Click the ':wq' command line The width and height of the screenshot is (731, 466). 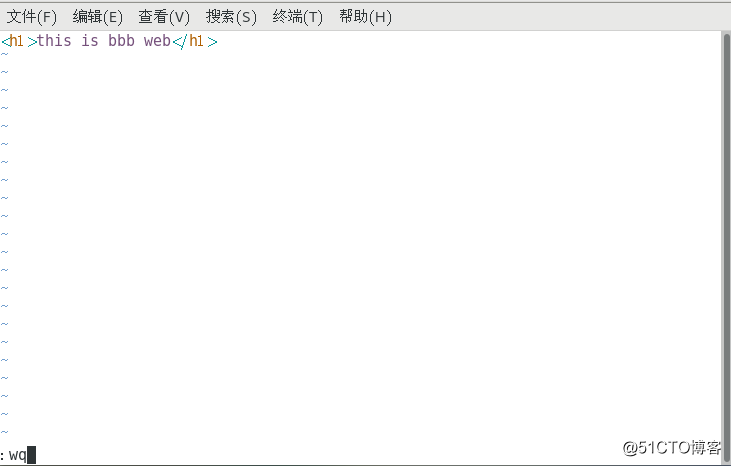point(18,454)
